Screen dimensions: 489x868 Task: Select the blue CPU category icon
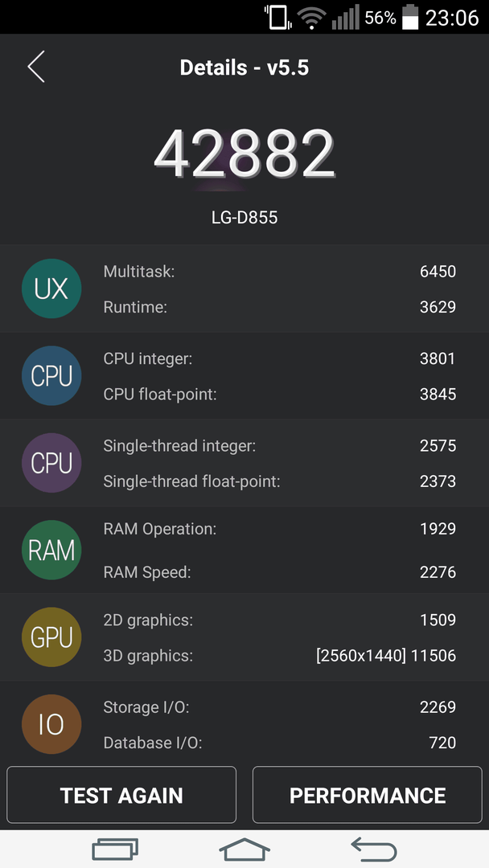(51, 376)
